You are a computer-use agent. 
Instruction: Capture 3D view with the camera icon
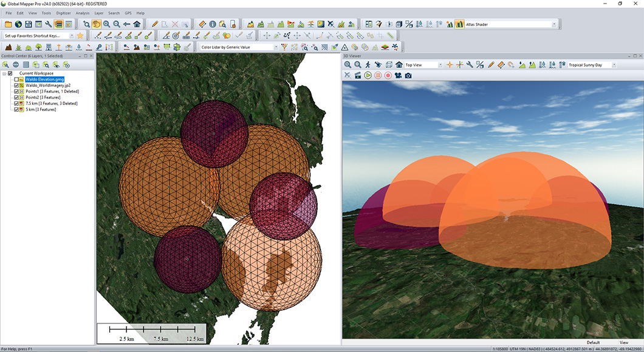408,75
